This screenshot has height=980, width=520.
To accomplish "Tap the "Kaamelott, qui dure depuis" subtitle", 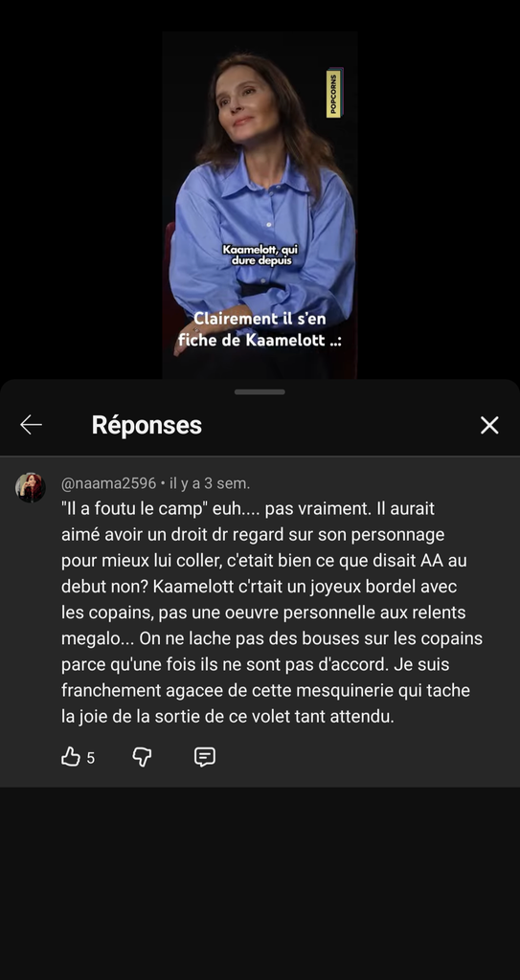I will pos(260,255).
